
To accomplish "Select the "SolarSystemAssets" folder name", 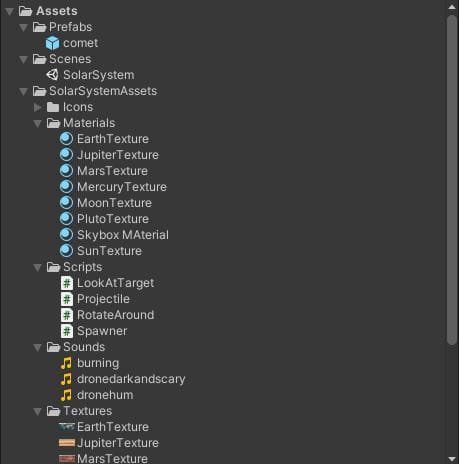I will 103,91.
